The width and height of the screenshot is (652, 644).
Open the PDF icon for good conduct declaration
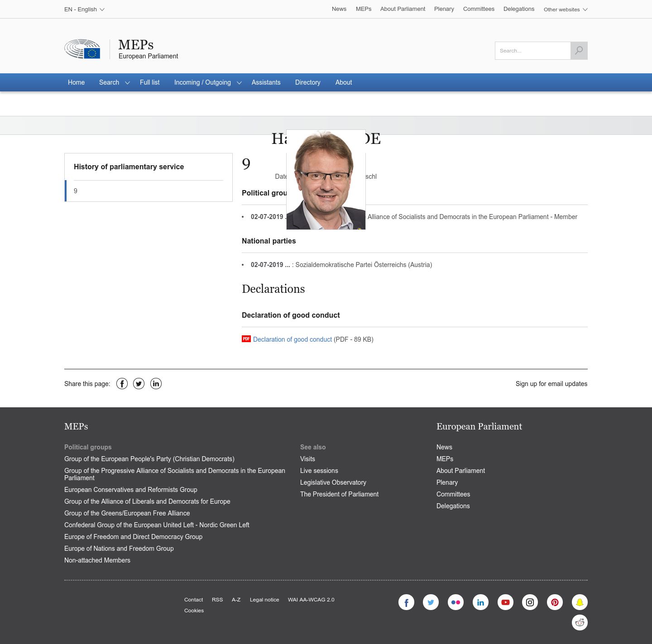point(246,339)
